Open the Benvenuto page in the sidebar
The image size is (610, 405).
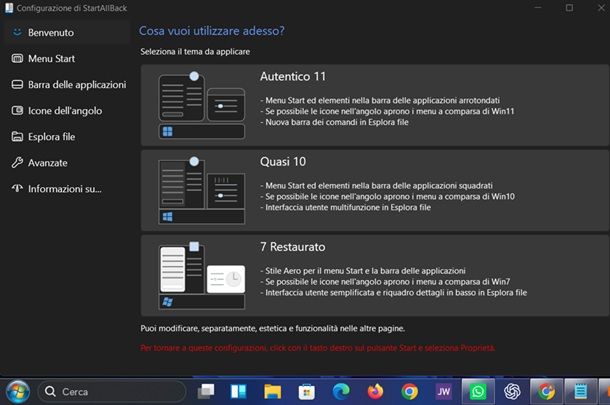66,32
